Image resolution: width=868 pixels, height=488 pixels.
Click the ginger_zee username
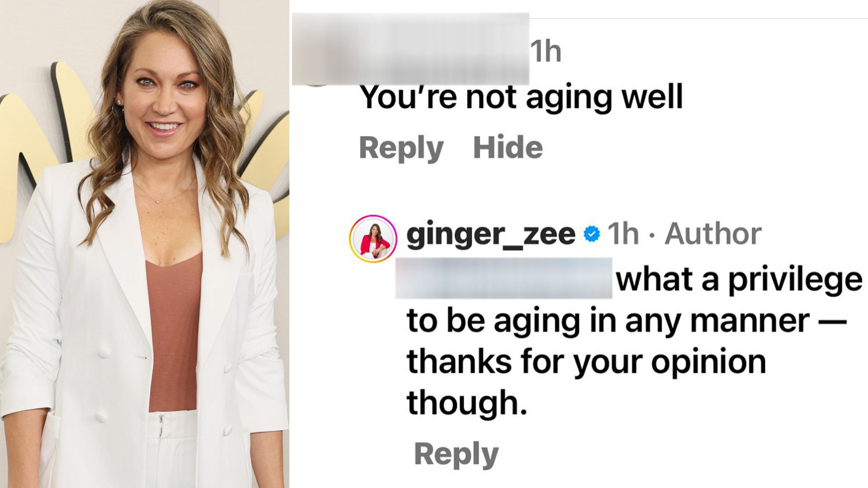490,235
